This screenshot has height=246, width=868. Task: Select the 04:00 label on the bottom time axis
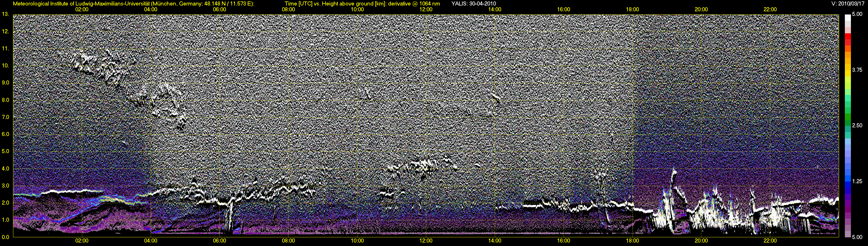point(151,241)
